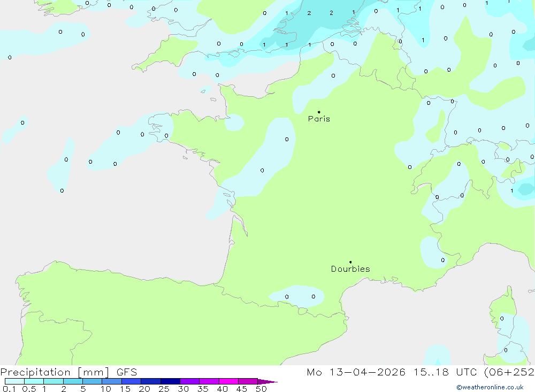
Task: Select the lightest cyan 0.1 legend swatch
Action: point(14,381)
